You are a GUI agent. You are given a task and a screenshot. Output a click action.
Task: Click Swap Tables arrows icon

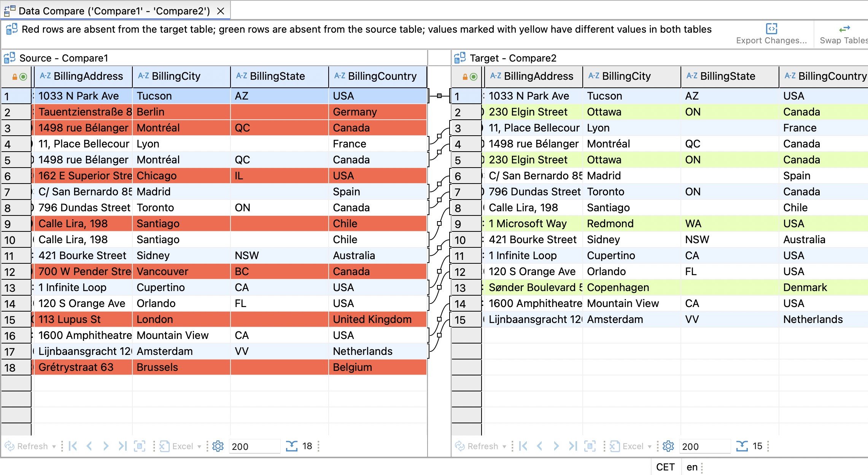(844, 29)
